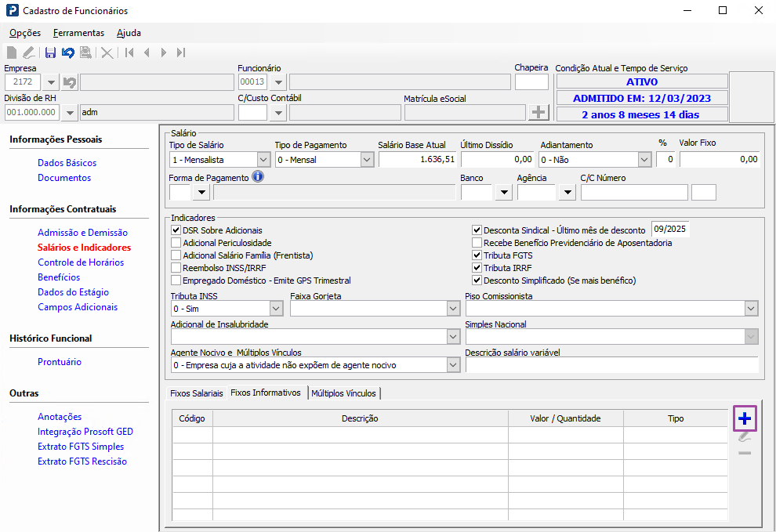Open Documentos link
The width and height of the screenshot is (776, 532).
tap(64, 178)
